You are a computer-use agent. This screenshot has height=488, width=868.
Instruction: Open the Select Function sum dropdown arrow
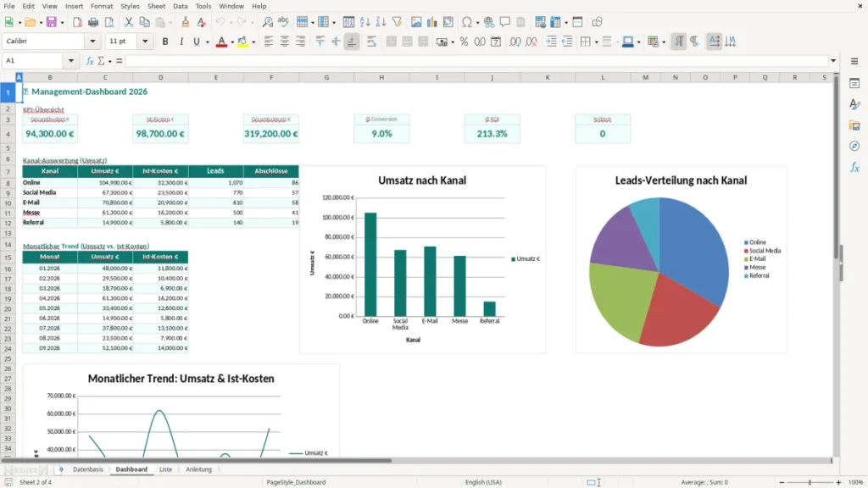click(109, 61)
